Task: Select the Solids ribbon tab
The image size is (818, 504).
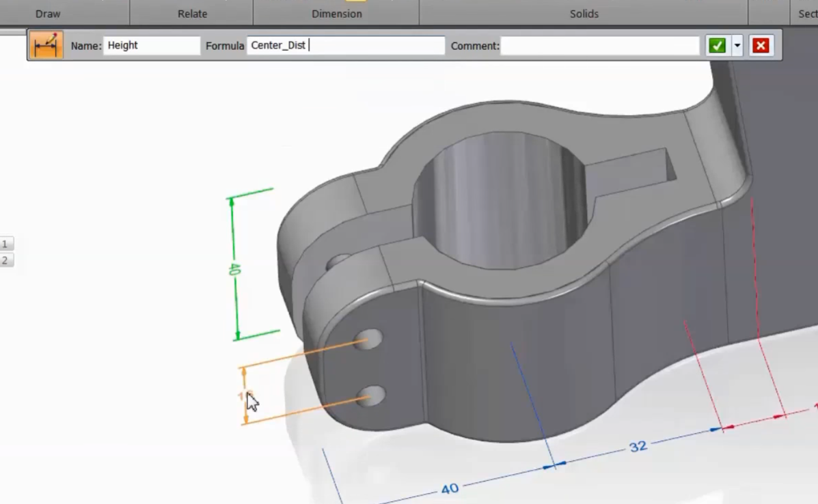Action: click(x=583, y=13)
